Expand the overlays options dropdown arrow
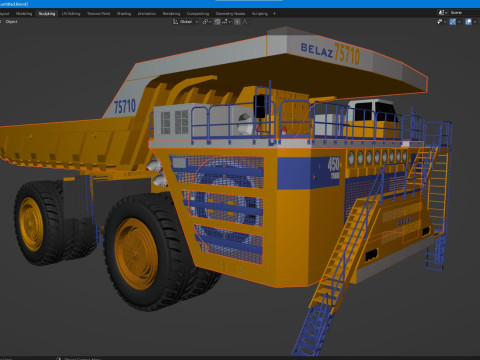The width and height of the screenshot is (480, 360). (x=475, y=22)
